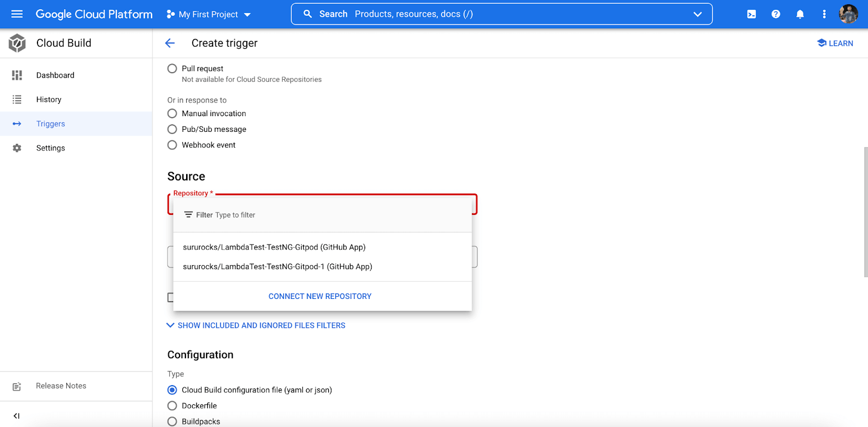Select Webhook event option

tap(172, 145)
